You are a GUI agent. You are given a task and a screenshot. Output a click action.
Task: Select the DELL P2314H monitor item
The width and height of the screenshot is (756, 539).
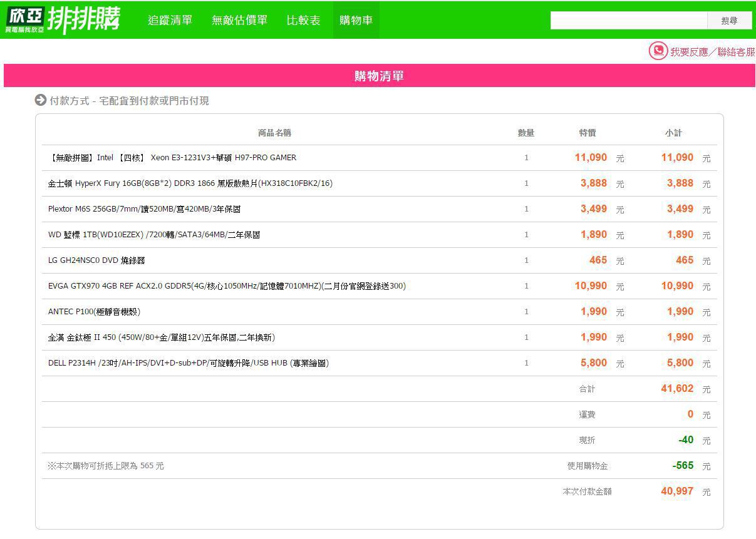189,363
